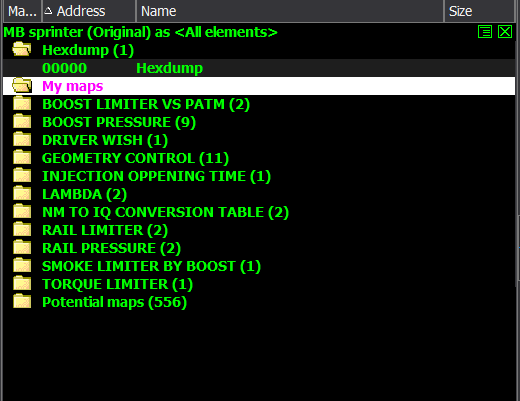Select SMOKE LIMITER BY BOOST (1)

151,266
